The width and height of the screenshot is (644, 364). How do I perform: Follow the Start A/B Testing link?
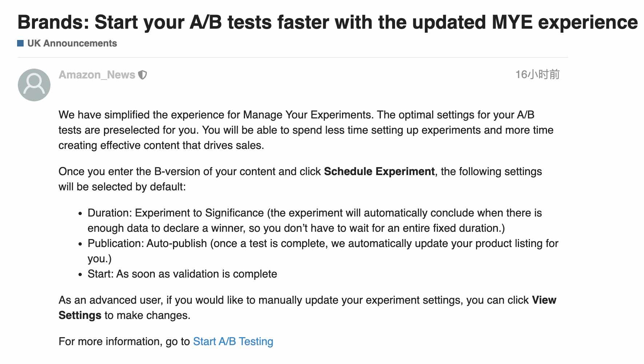[x=233, y=341]
